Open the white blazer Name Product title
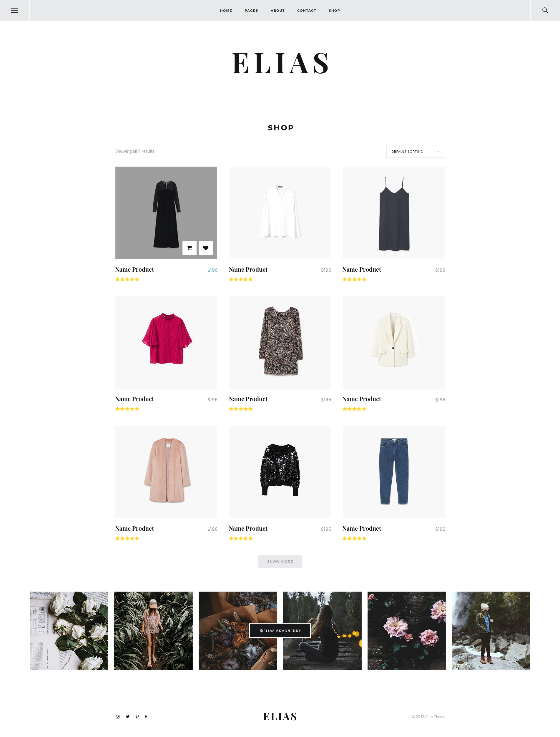This screenshot has height=737, width=560. (x=362, y=399)
